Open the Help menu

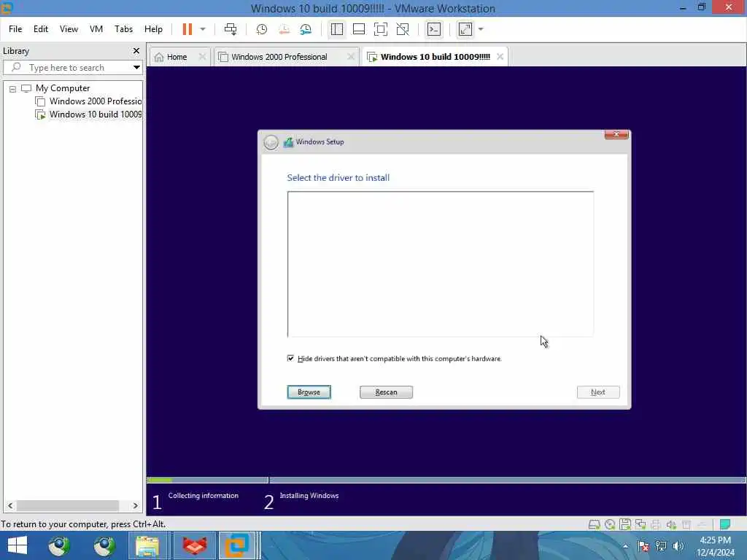coord(153,29)
